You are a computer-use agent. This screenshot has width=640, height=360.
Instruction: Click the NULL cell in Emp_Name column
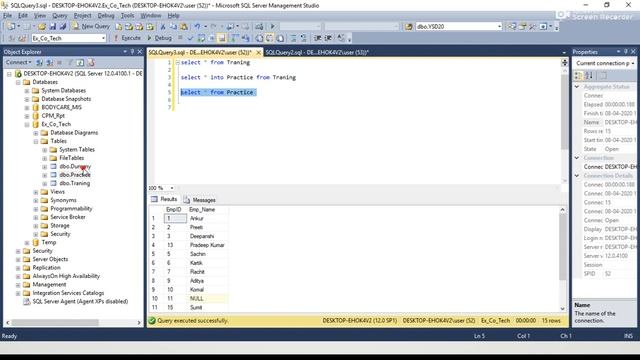coord(207,299)
